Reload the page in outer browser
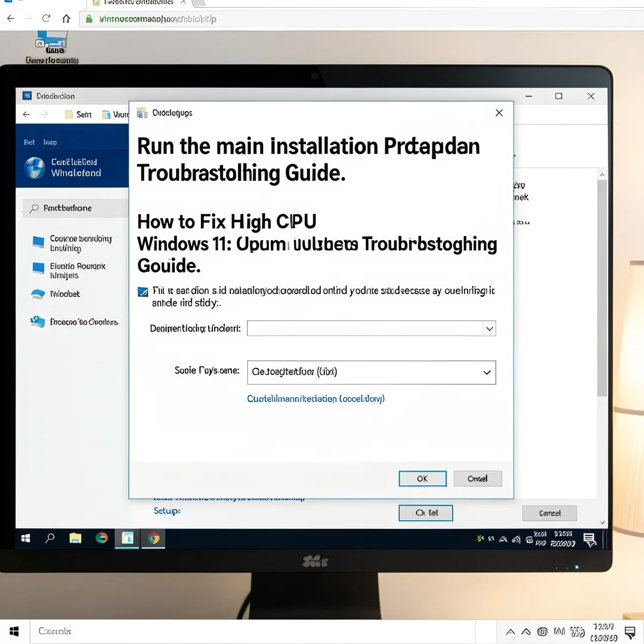 pyautogui.click(x=46, y=18)
